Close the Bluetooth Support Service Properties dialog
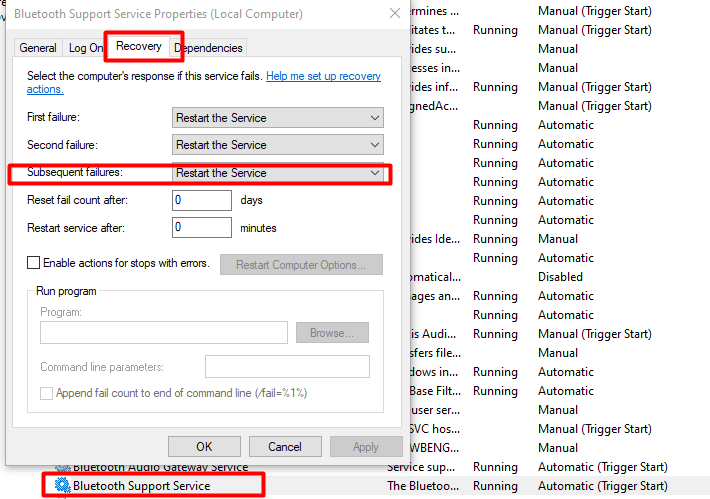This screenshot has width=710, height=499. tap(395, 14)
